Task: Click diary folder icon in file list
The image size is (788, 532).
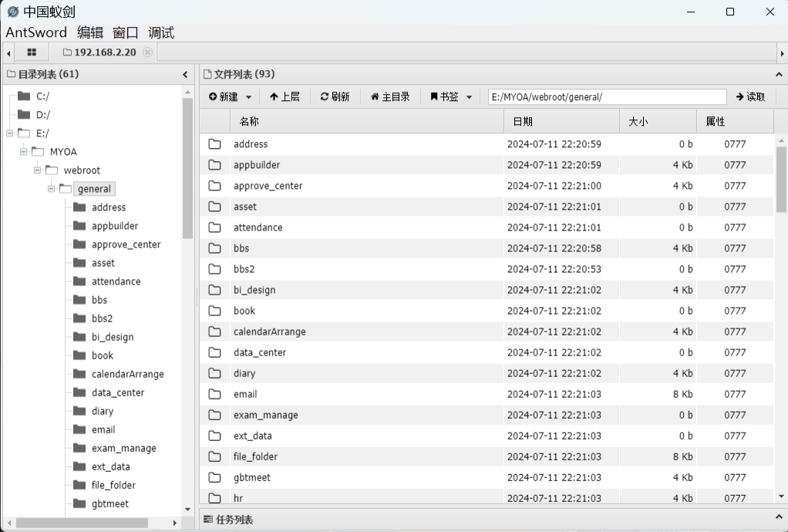Action: point(214,373)
